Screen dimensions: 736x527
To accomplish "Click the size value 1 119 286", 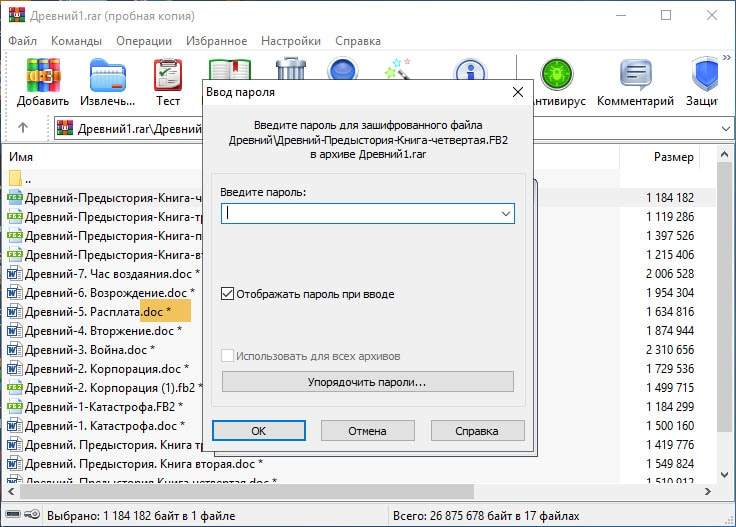I will (670, 217).
